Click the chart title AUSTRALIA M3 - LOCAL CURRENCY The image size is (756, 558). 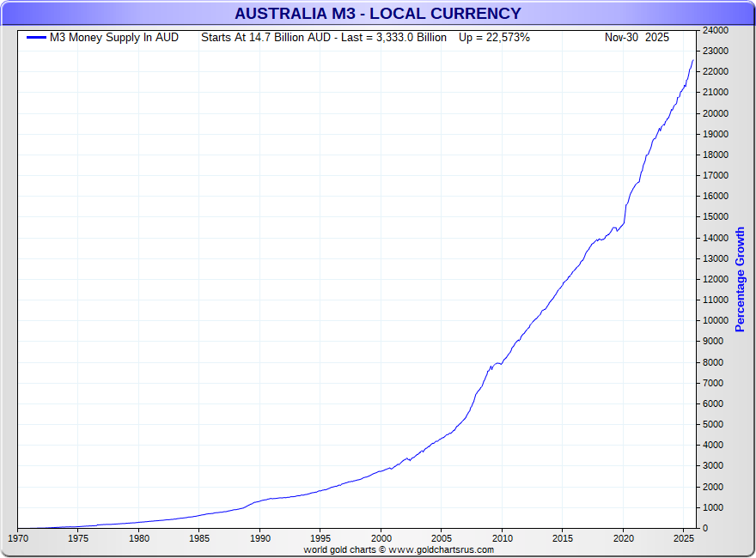point(377,14)
